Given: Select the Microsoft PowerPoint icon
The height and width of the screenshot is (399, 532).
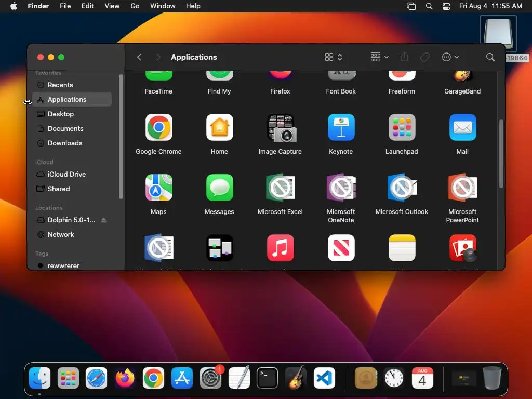Looking at the screenshot, I should click(x=462, y=188).
